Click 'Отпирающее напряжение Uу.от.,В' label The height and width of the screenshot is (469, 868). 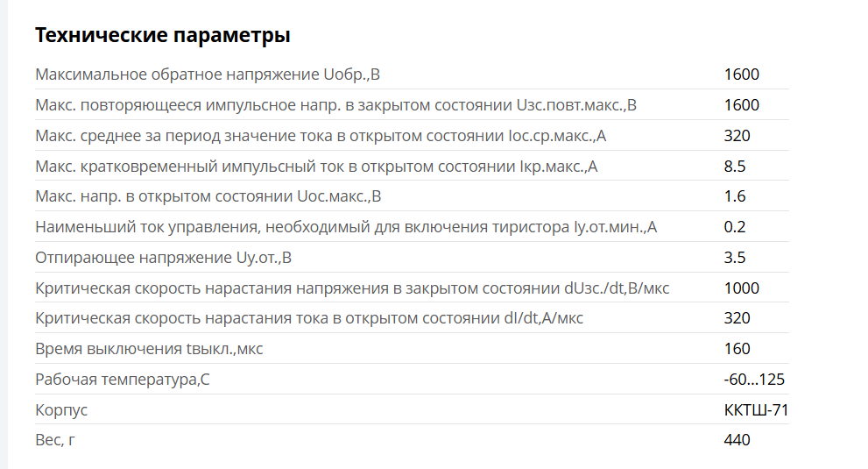coord(163,257)
